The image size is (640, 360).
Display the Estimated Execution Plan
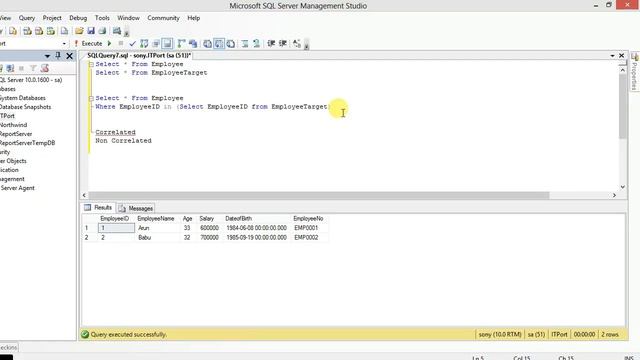coord(144,43)
